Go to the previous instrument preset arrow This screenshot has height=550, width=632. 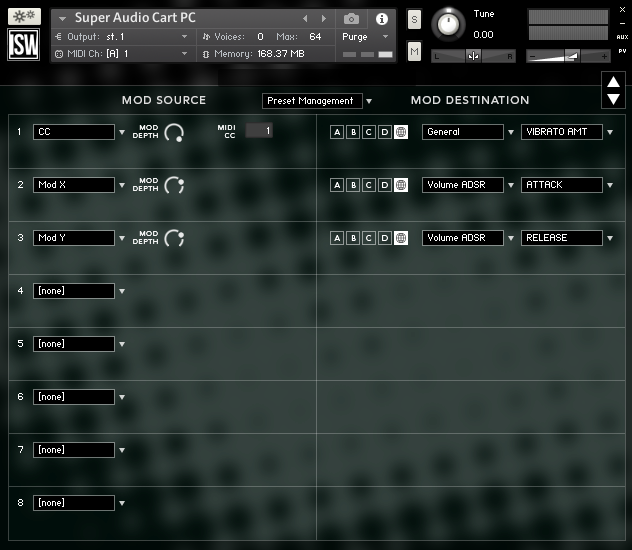point(305,19)
